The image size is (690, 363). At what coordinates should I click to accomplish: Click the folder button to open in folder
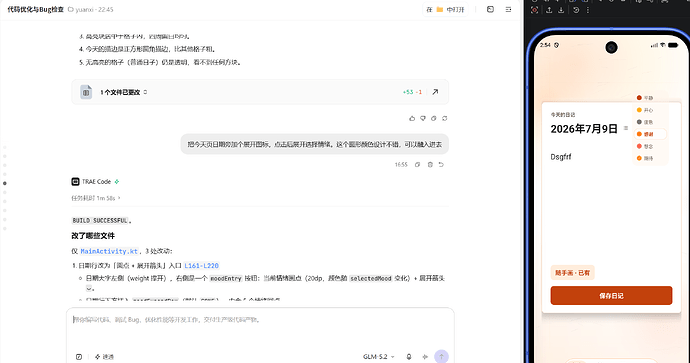coord(445,9)
